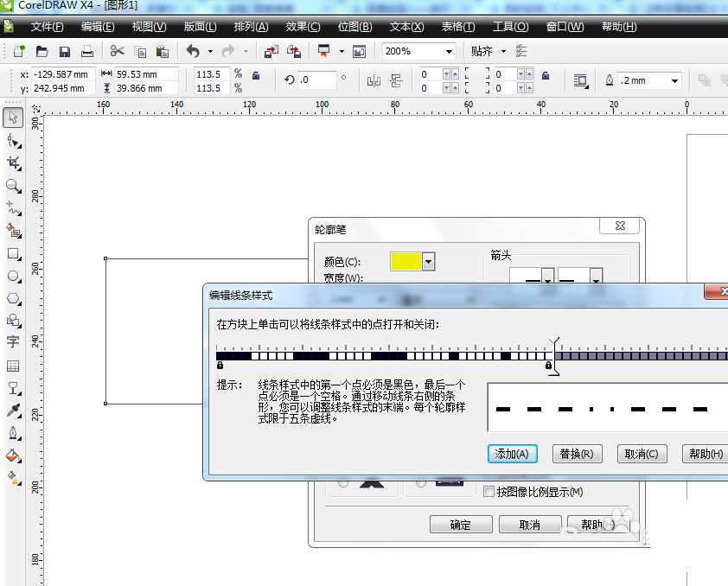
Task: Open the zoom level 200% dropdown
Action: (449, 52)
